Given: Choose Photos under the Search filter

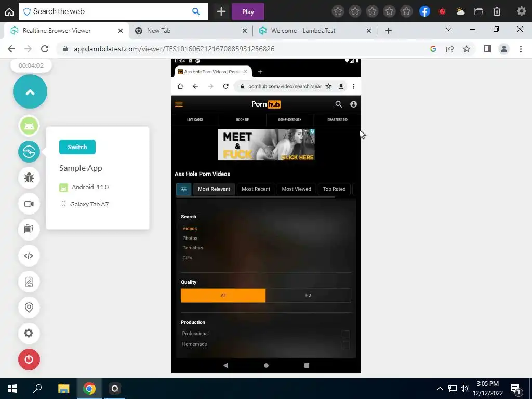Looking at the screenshot, I should (190, 238).
